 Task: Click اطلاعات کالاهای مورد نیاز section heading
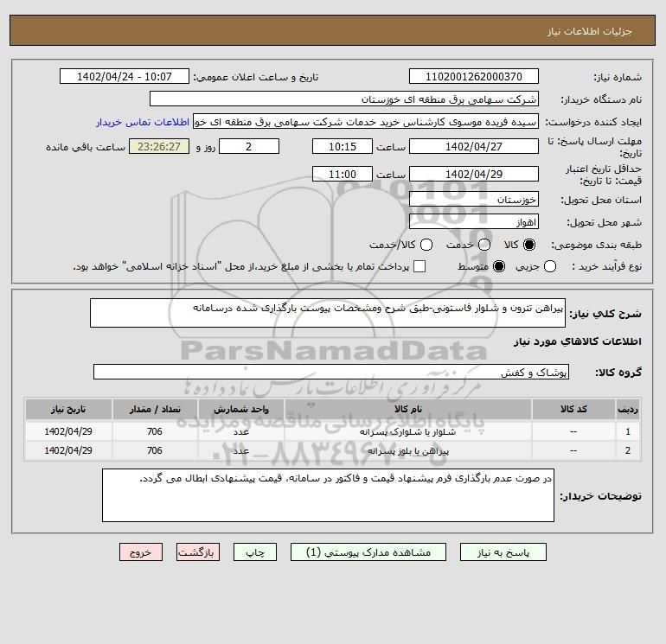pyautogui.click(x=577, y=341)
